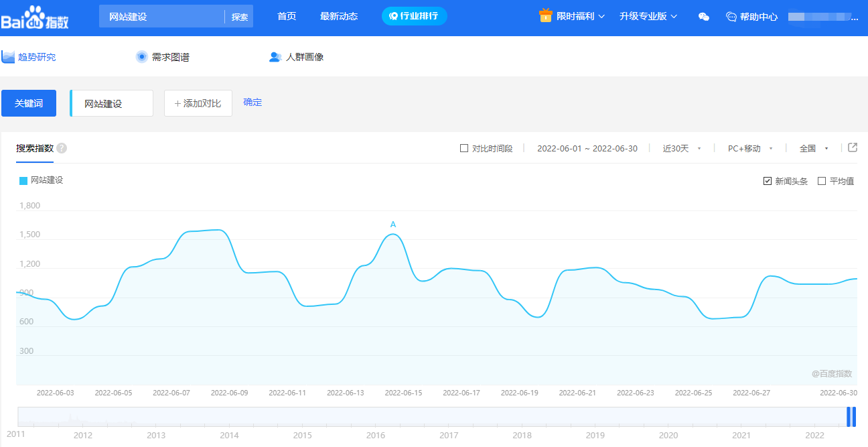Open the WeChat sharing icon
868x447 pixels.
[703, 16]
